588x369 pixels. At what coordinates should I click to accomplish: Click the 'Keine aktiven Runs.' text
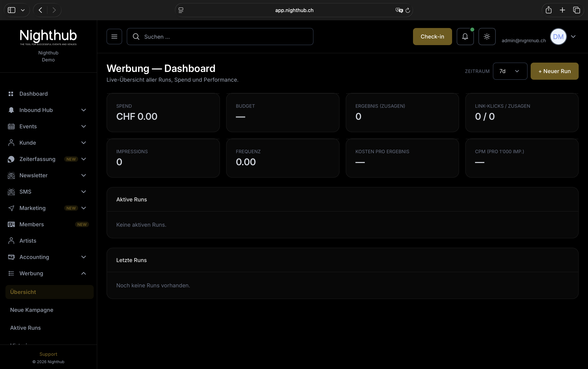pos(141,225)
